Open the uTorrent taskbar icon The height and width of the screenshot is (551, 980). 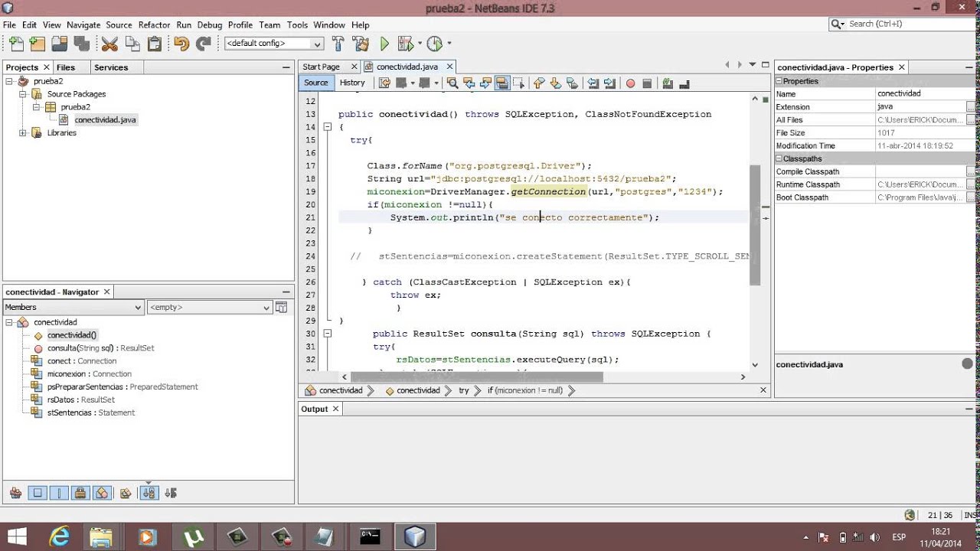[193, 536]
